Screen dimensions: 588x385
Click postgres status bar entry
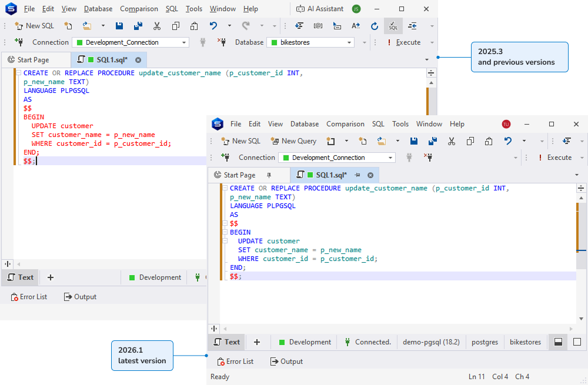[x=485, y=342]
